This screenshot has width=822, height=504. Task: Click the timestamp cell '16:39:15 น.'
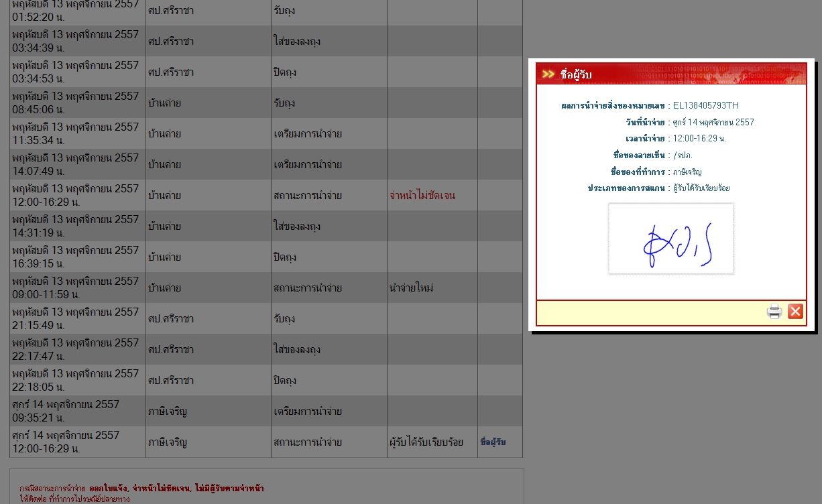click(x=78, y=257)
